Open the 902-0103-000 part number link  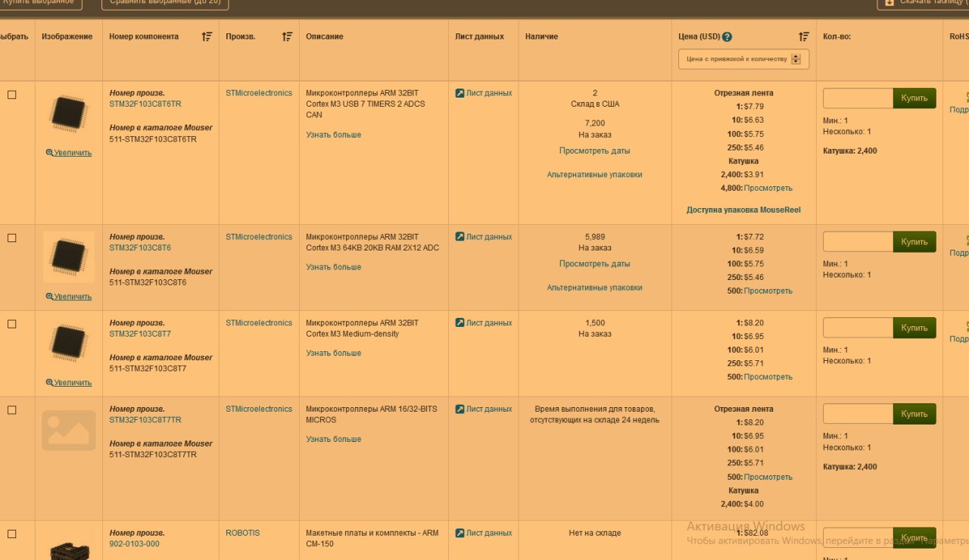click(x=134, y=544)
